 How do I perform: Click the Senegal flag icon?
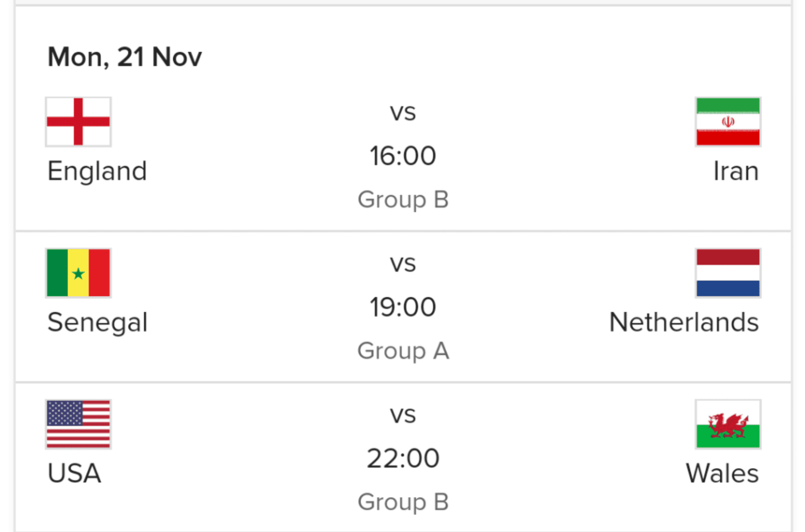[78, 273]
